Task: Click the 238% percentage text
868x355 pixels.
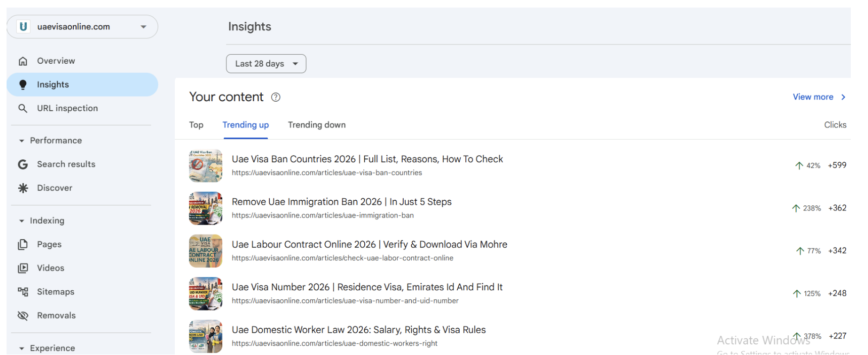Action: click(x=812, y=208)
